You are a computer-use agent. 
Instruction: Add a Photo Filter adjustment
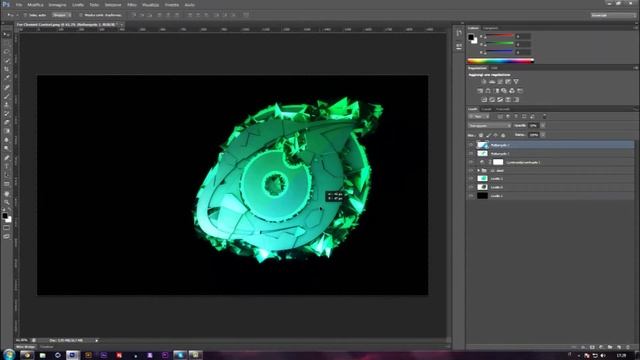click(504, 91)
